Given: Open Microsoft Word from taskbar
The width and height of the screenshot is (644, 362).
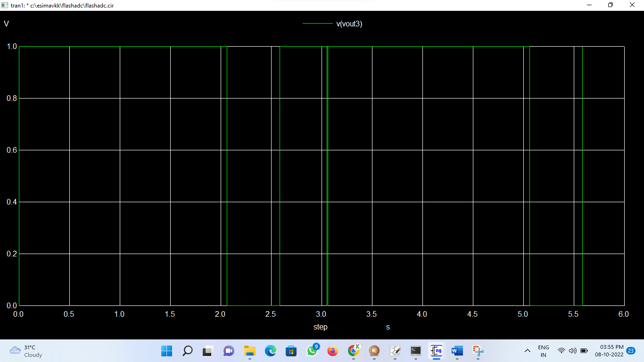Looking at the screenshot, I should point(456,351).
